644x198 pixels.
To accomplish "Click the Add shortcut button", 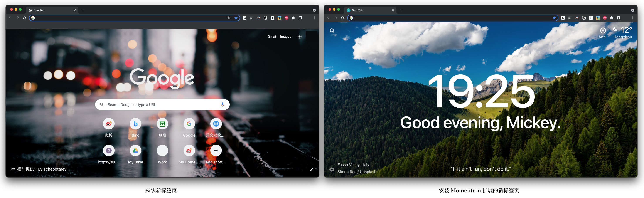I will [x=216, y=154].
